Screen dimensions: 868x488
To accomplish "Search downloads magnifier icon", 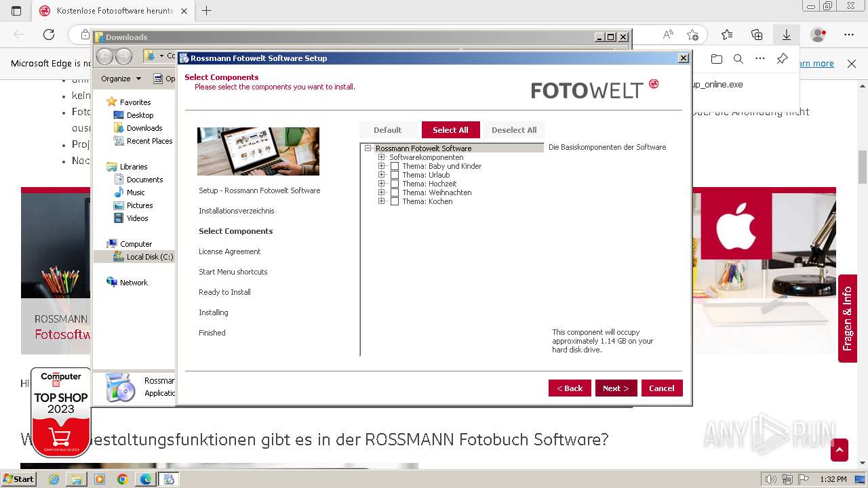I will click(738, 59).
